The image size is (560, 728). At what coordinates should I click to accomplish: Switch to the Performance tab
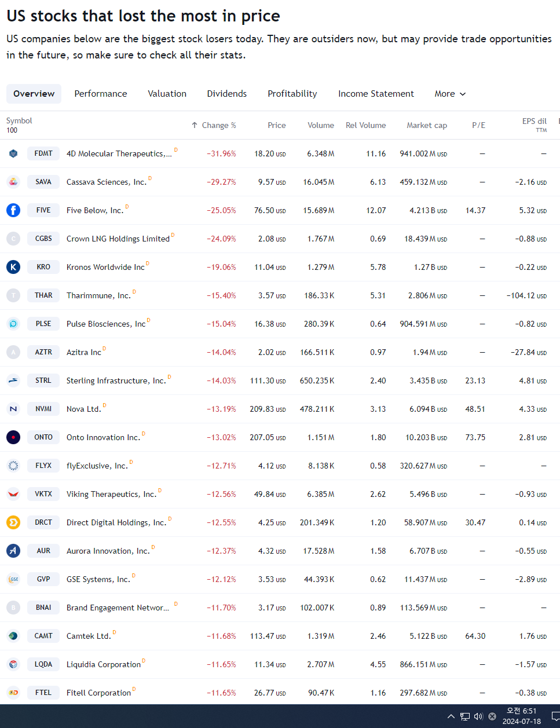coord(101,94)
